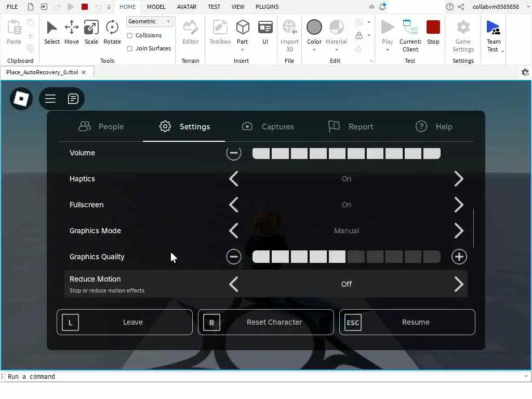
Task: Click the Leave button
Action: tap(125, 322)
